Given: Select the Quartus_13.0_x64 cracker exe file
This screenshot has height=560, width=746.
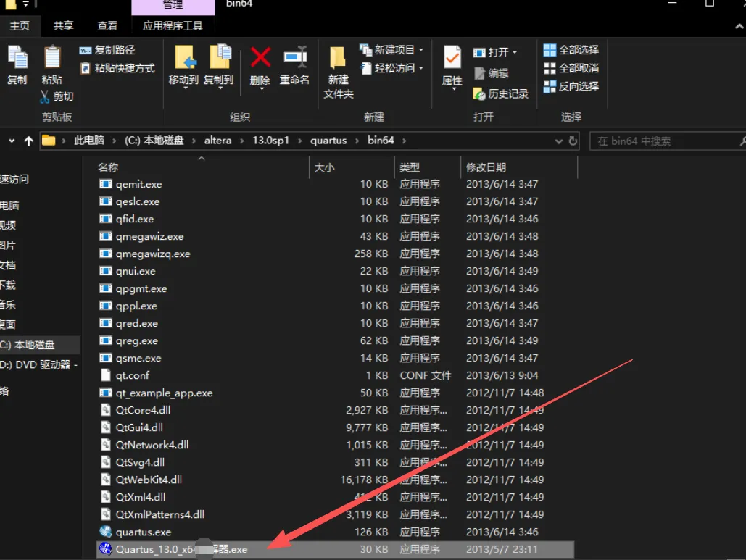Looking at the screenshot, I should pyautogui.click(x=335, y=549).
